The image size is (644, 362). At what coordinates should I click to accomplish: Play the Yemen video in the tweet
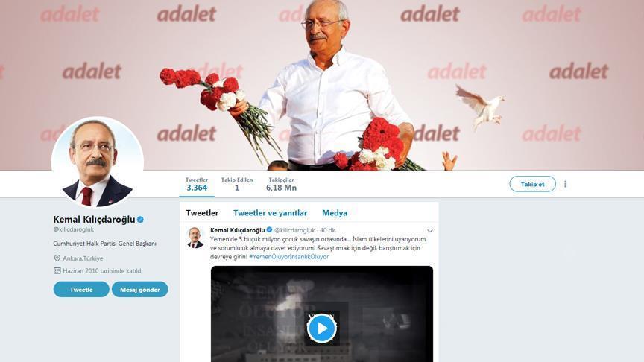(x=321, y=328)
